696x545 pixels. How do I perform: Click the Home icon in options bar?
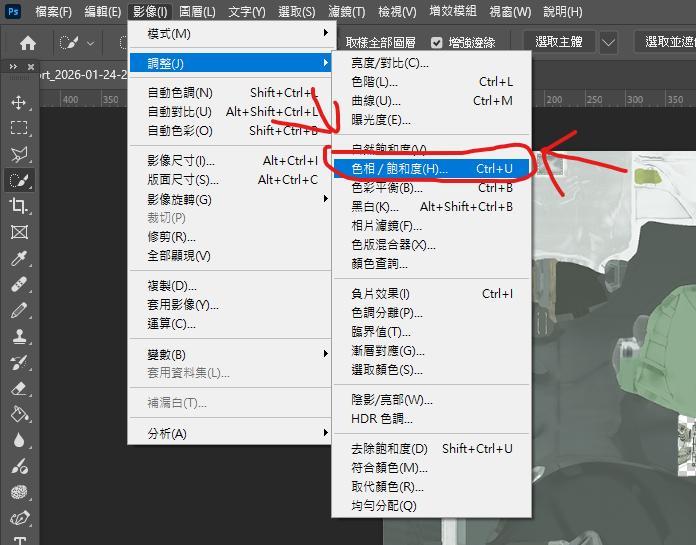point(28,43)
